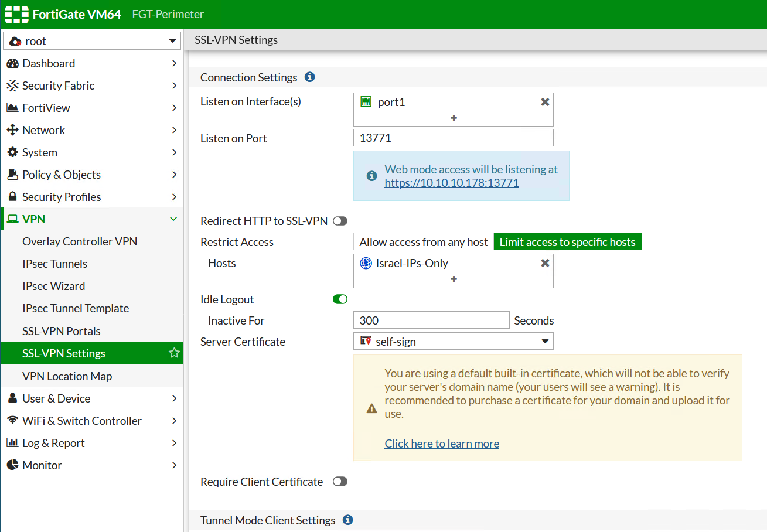Expand the Monitor chevron
The width and height of the screenshot is (767, 532).
coord(174,465)
